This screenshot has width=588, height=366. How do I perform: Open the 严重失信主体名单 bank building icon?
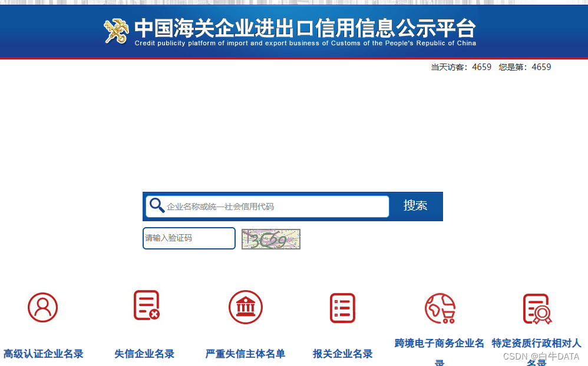[246, 307]
